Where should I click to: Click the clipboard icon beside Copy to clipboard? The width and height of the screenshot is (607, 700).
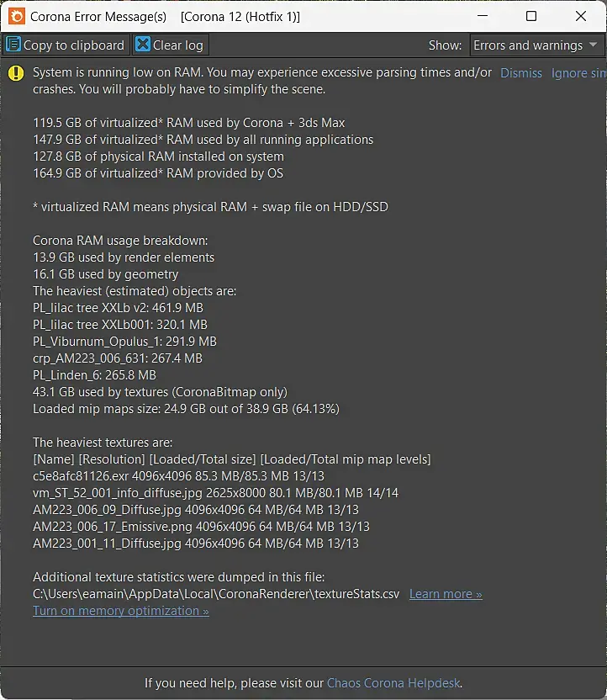point(13,45)
